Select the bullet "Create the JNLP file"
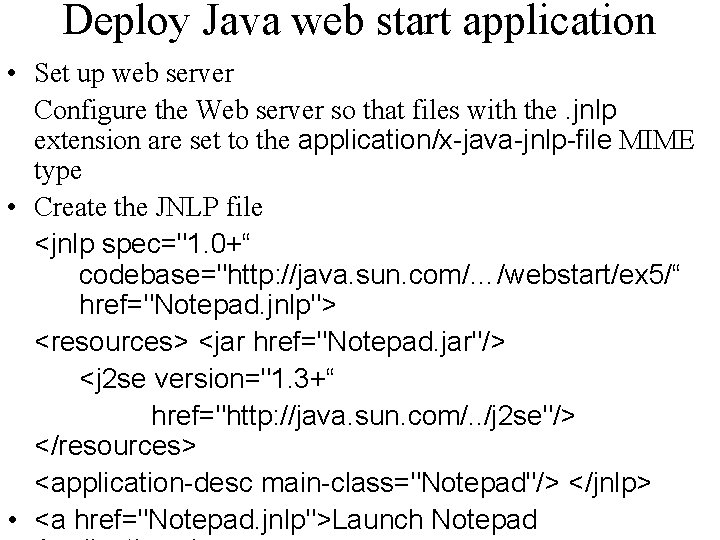 click(148, 207)
